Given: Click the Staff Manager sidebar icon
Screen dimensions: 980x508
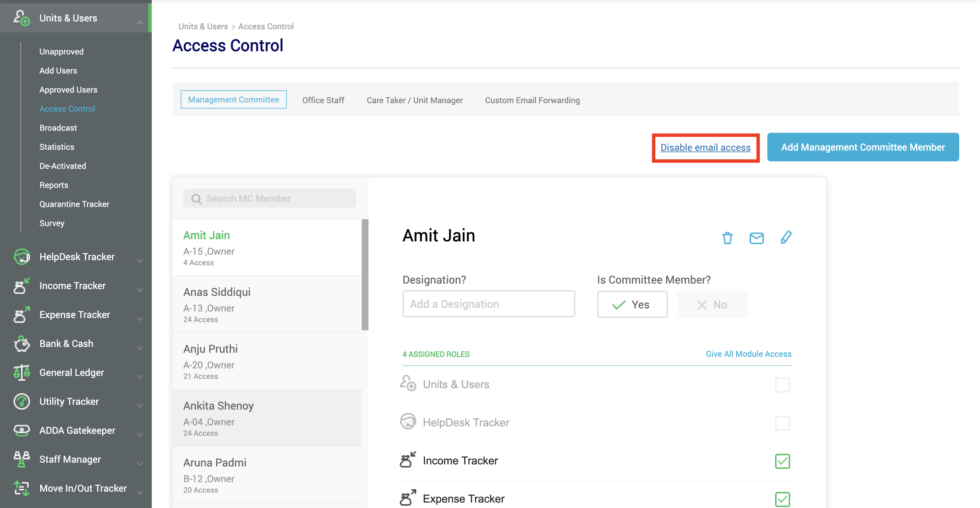Looking at the screenshot, I should pyautogui.click(x=22, y=459).
